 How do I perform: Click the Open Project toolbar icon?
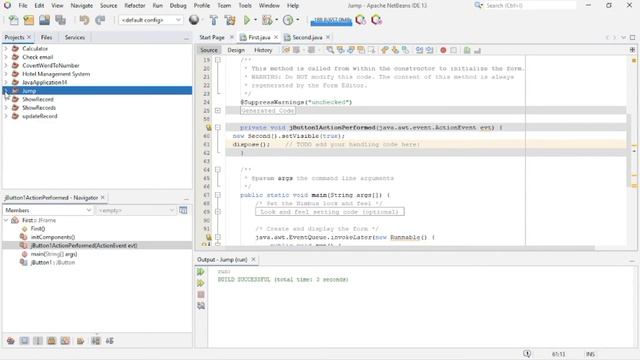[44, 20]
